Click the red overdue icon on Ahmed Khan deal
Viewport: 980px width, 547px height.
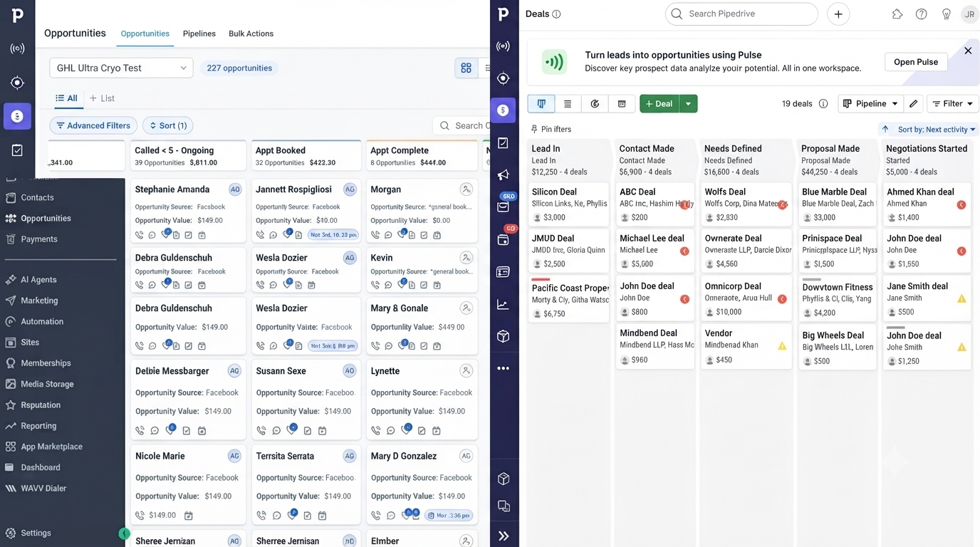tap(961, 205)
